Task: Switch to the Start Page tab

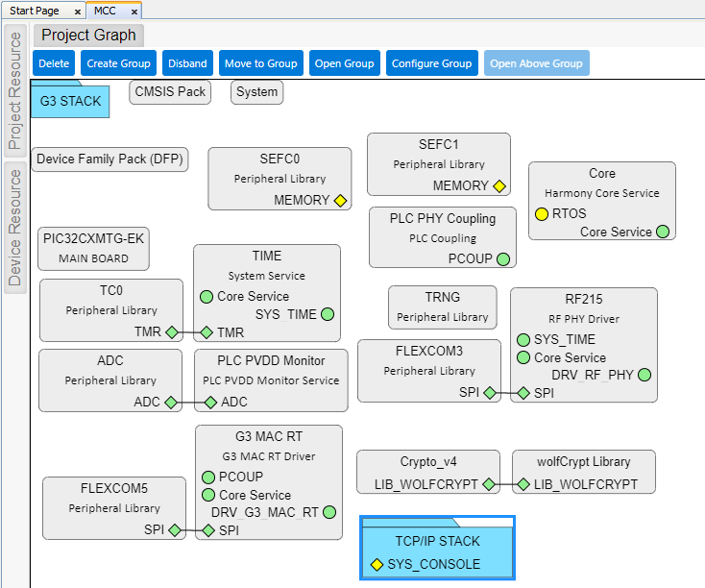Action: click(x=35, y=11)
